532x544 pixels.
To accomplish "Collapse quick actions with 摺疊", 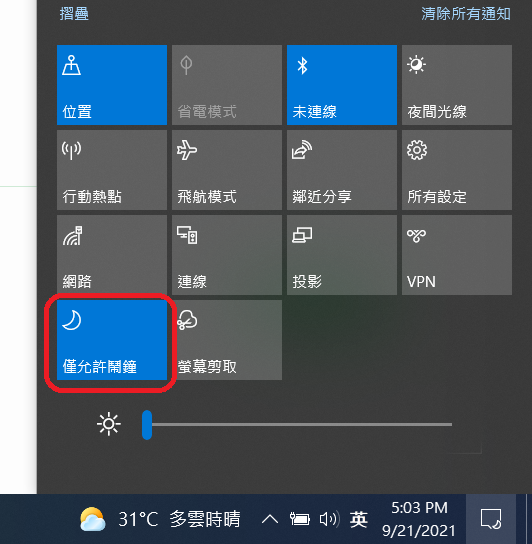I will (74, 14).
